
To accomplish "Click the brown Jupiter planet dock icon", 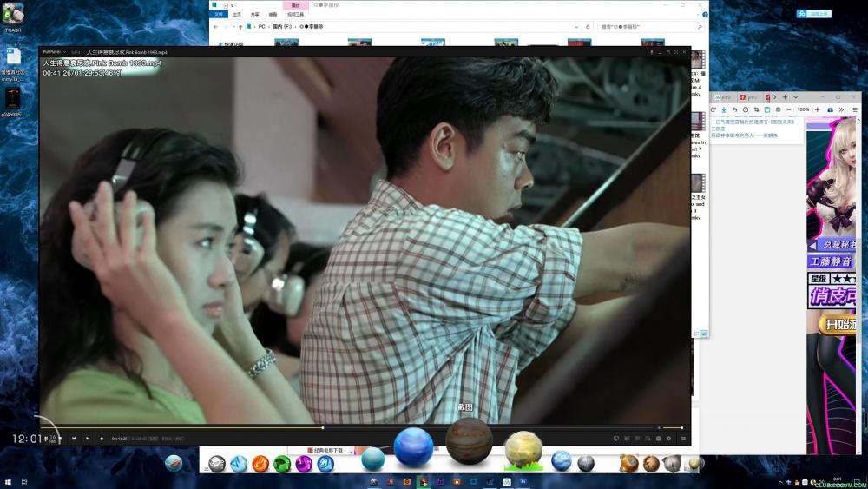I will click(469, 441).
